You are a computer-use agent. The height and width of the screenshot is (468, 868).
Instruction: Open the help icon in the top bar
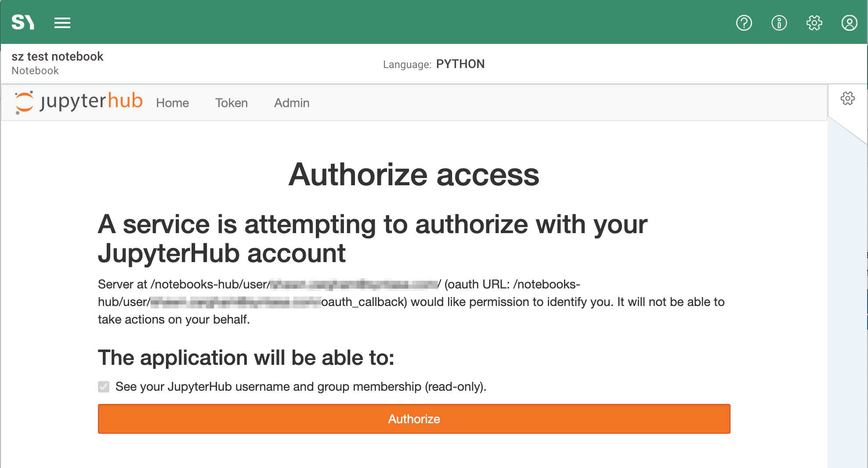pyautogui.click(x=744, y=22)
